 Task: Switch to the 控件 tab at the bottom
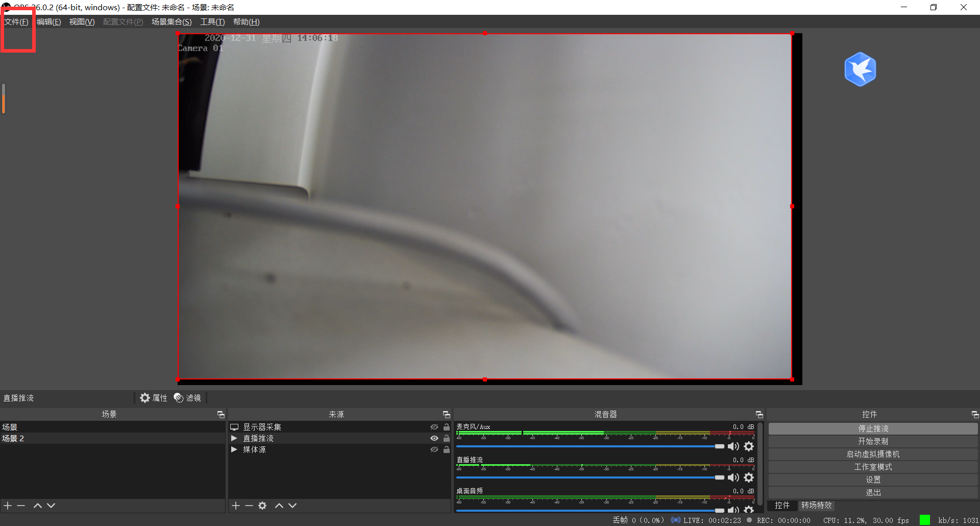(x=782, y=505)
